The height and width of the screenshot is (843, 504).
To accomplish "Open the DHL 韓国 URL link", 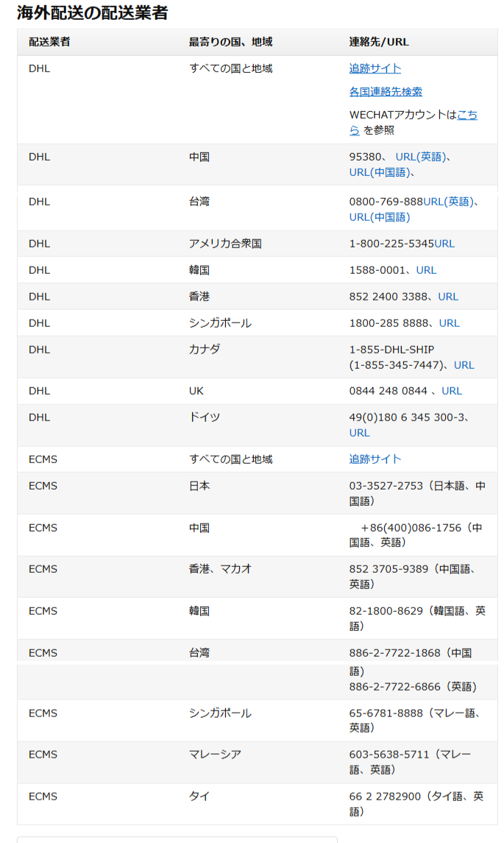I will 426,270.
